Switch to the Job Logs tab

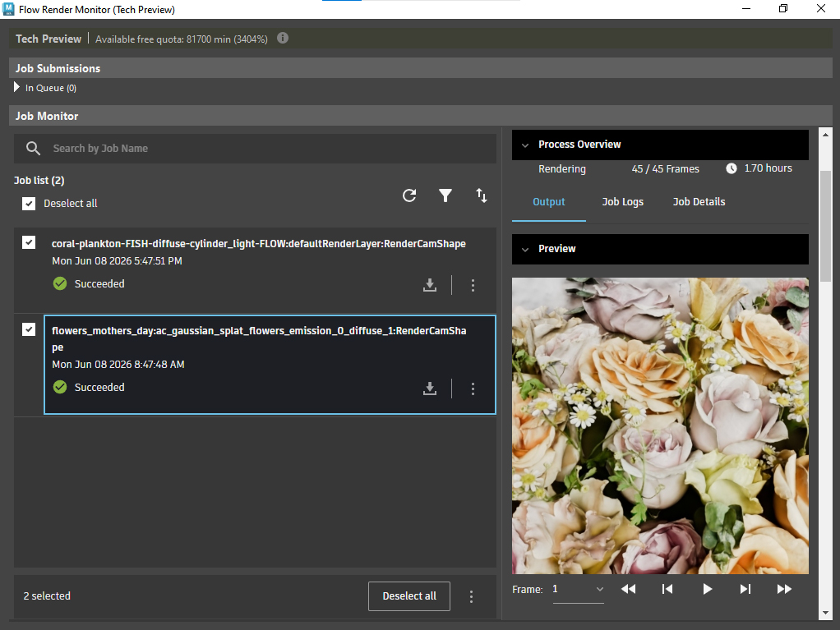622,202
